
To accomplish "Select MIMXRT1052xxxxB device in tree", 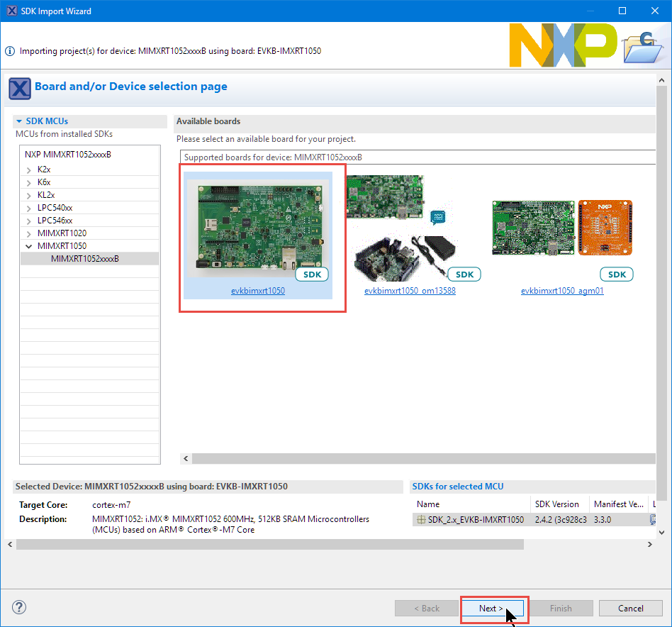I will tap(84, 259).
